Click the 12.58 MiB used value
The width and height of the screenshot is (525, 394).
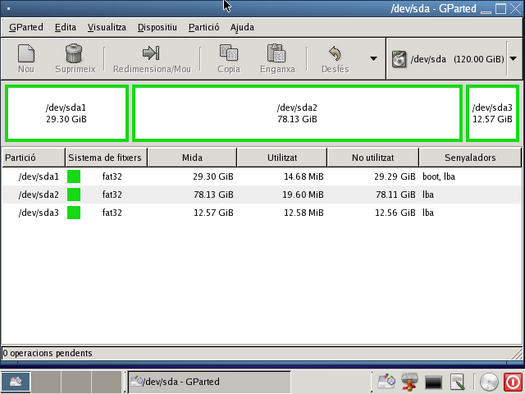[x=304, y=213]
